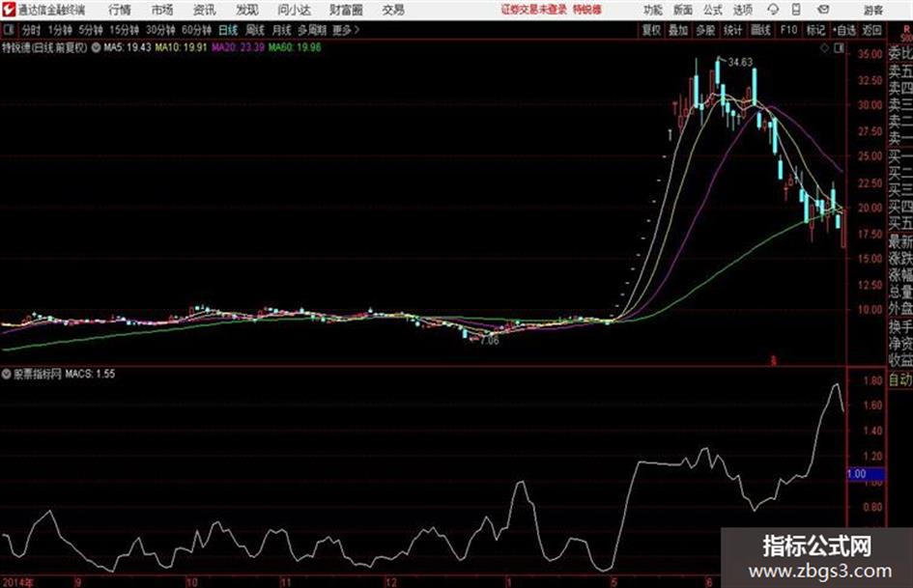
Task: Open the 资讯 menu
Action: 205,10
